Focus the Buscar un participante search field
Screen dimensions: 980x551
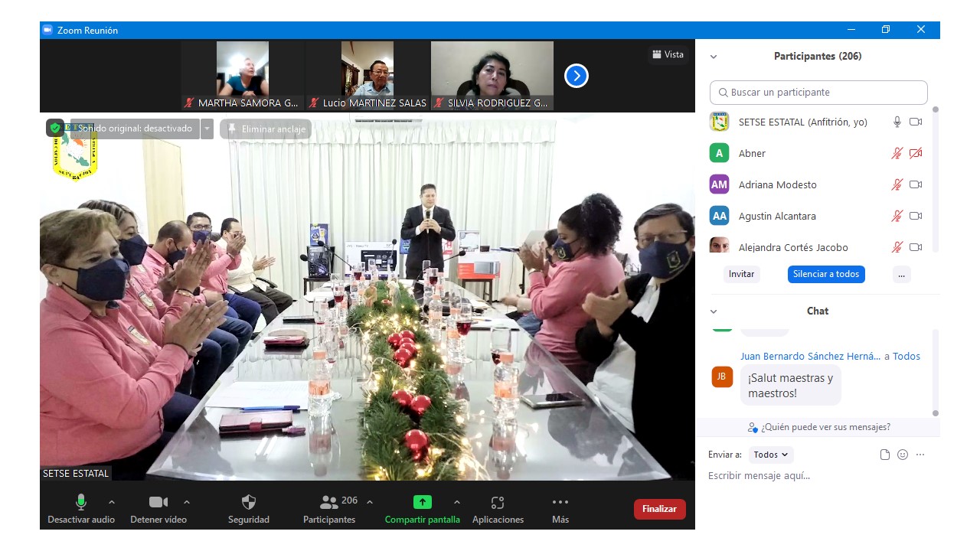[x=818, y=93]
